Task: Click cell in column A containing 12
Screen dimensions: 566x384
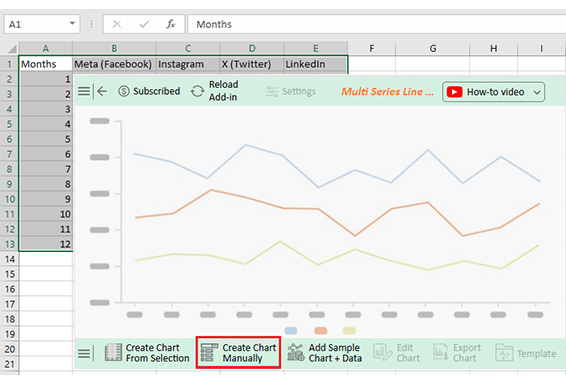Action: coord(46,244)
